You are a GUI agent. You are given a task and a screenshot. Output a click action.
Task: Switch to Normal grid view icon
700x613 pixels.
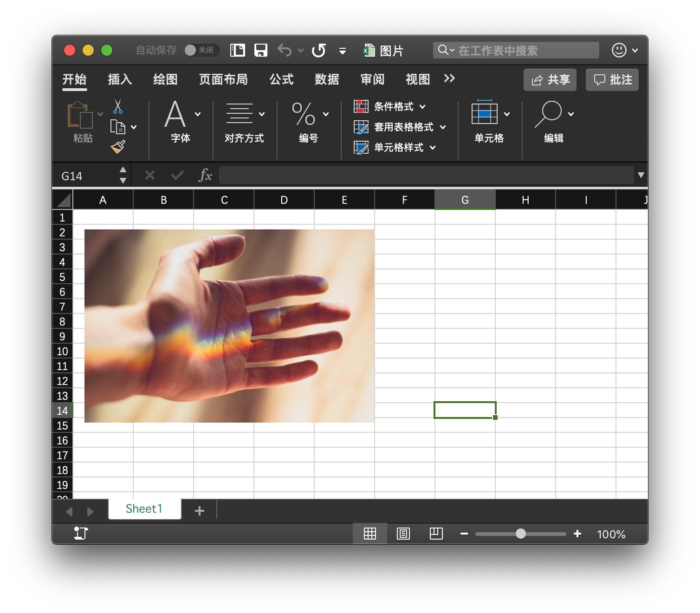click(370, 534)
